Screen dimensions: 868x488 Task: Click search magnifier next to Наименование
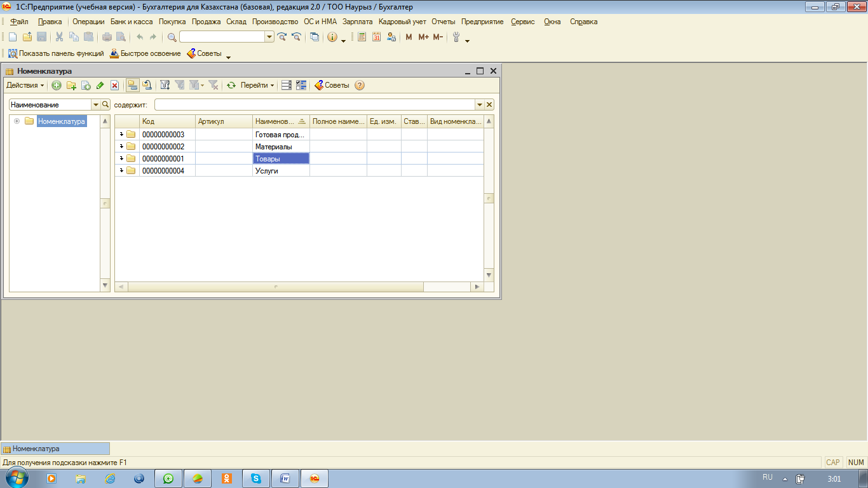pos(105,105)
